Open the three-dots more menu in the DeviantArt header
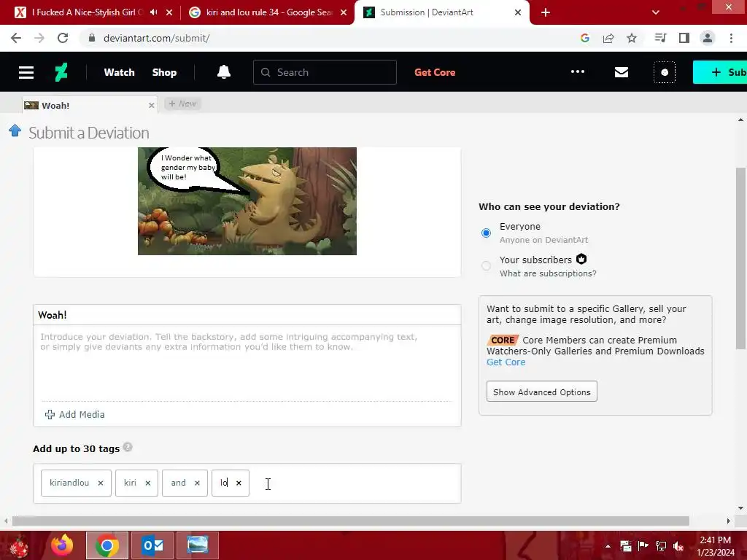Viewport: 747px width, 560px height. point(578,71)
